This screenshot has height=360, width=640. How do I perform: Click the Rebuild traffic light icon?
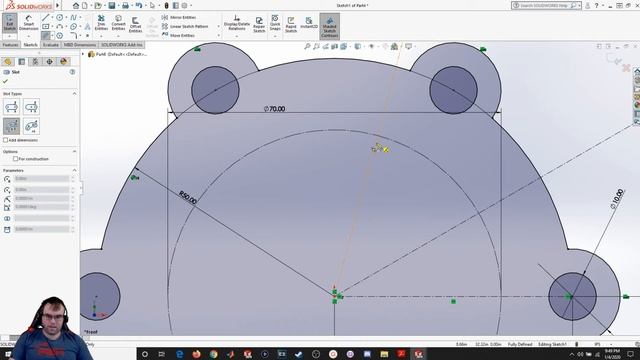pos(167,6)
